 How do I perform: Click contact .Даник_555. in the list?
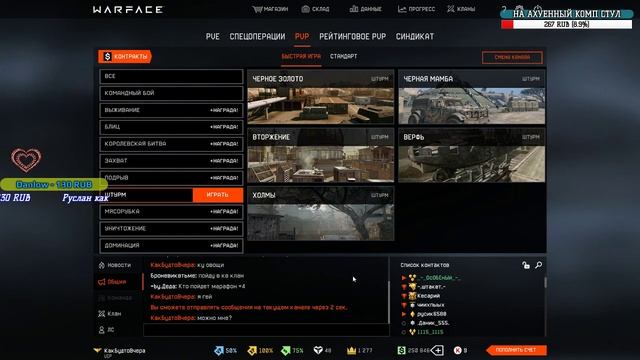point(433,323)
